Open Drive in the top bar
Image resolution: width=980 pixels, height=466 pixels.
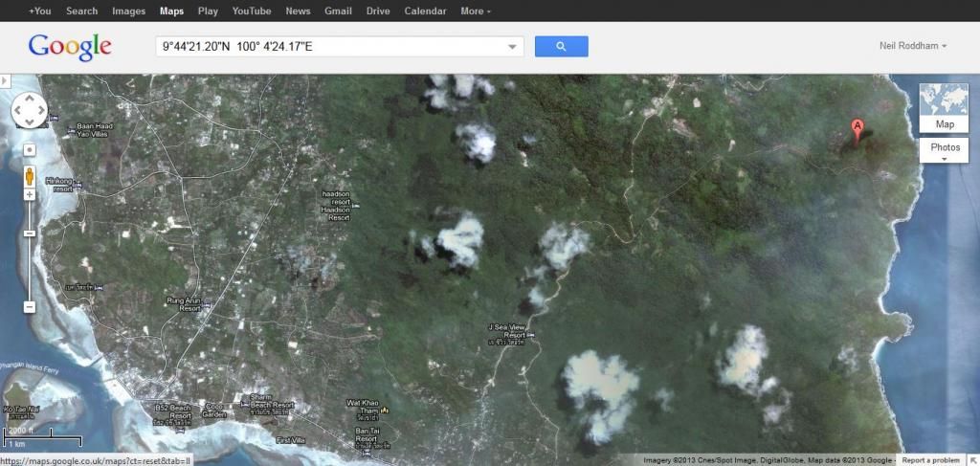378,11
